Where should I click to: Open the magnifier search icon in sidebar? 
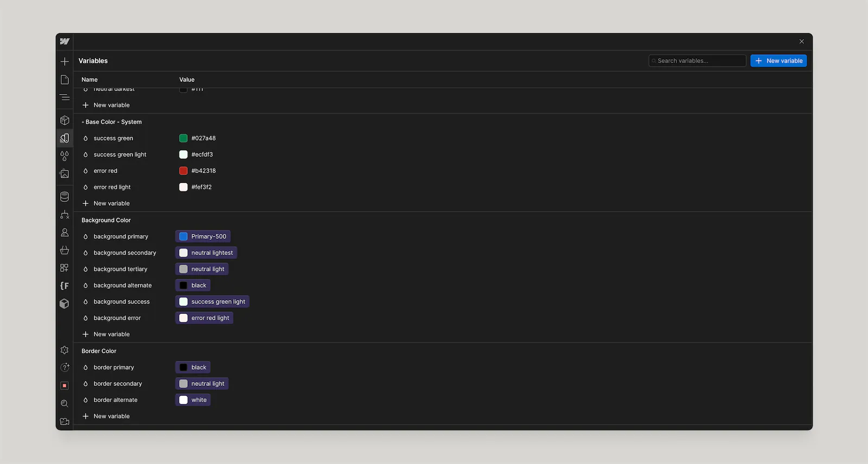[65, 403]
